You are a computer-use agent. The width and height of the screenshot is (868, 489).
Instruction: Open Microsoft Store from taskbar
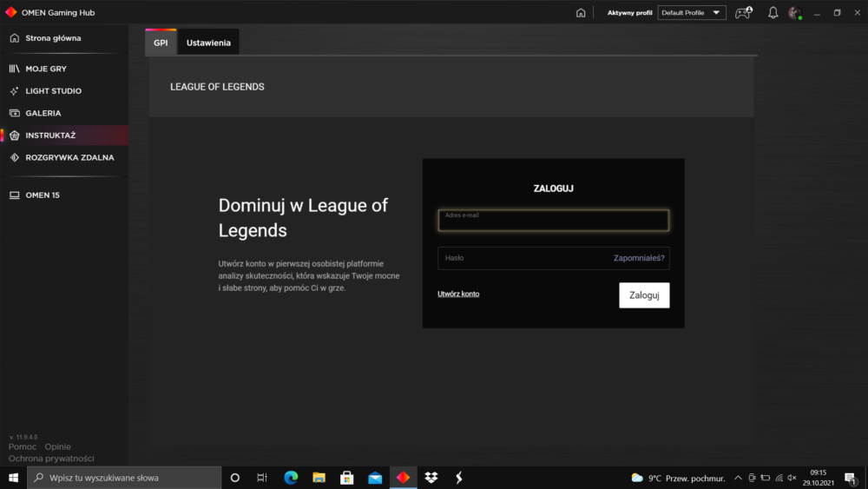(x=347, y=478)
